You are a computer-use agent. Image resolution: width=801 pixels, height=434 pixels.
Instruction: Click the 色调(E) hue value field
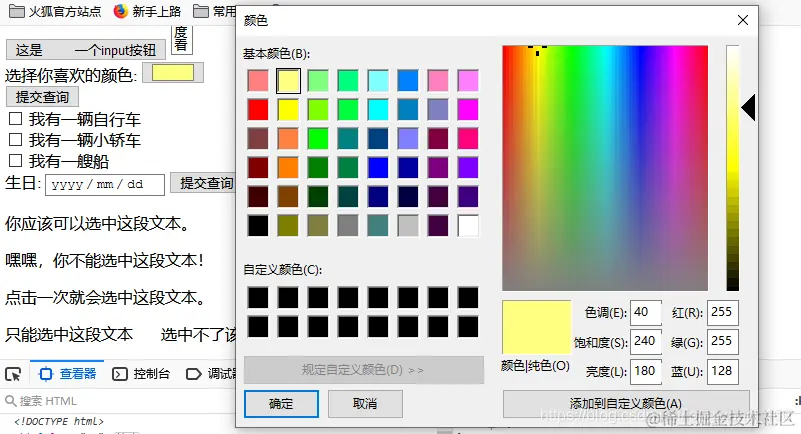click(x=646, y=312)
